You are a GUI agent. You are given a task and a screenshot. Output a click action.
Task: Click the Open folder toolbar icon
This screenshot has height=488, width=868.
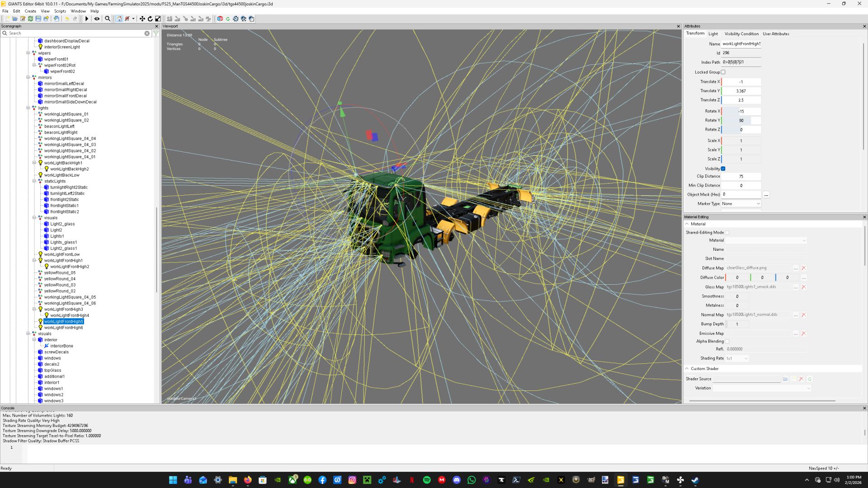coord(15,19)
